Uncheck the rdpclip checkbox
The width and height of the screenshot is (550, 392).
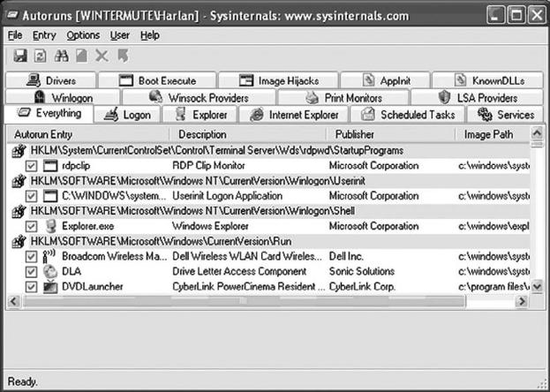pyautogui.click(x=31, y=166)
